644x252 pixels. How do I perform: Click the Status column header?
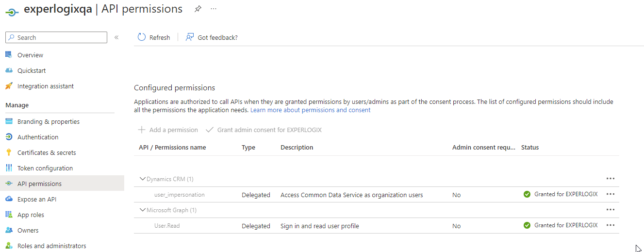point(530,147)
